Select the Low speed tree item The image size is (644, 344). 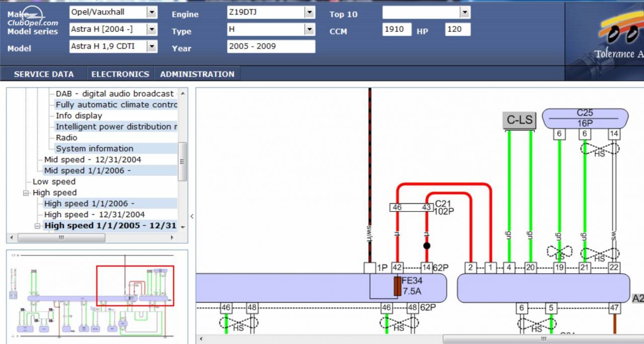tap(54, 182)
